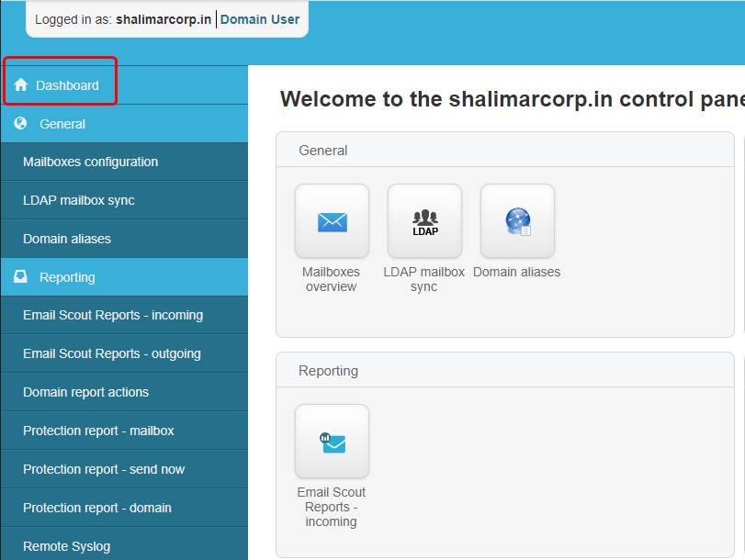The width and height of the screenshot is (745, 560).
Task: Open the Domain aliases globe icon
Action: (x=517, y=221)
